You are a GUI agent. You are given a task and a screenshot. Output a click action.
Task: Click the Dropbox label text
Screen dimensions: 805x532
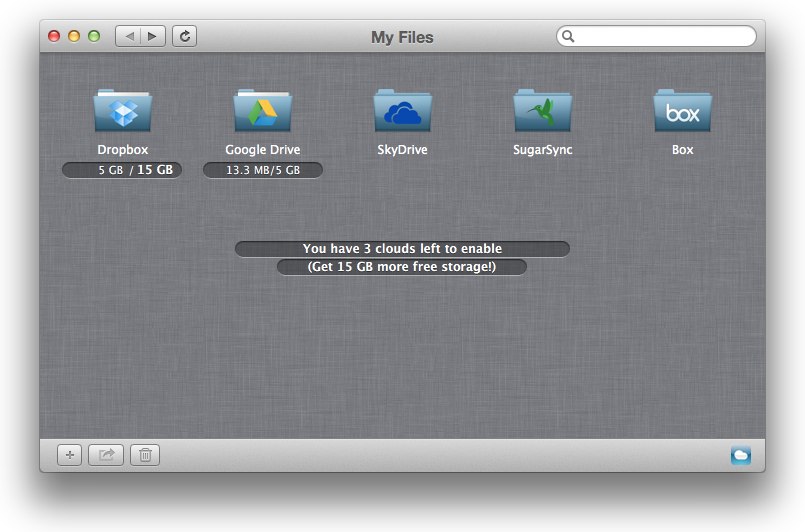click(123, 149)
